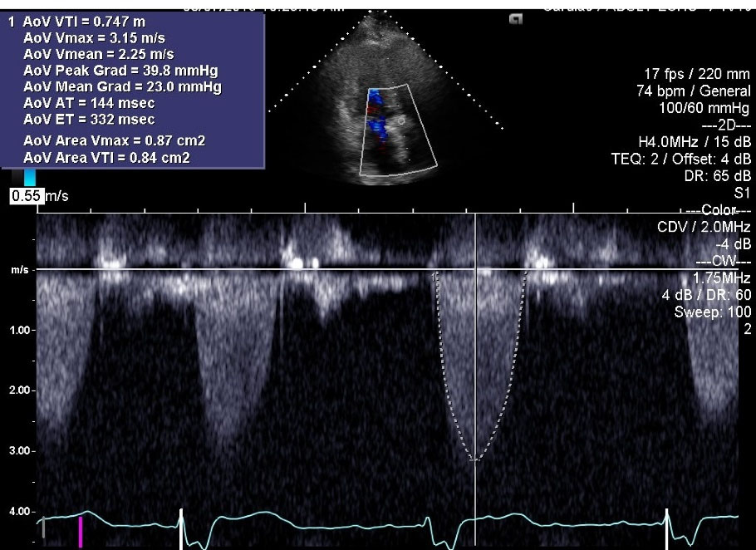Click the probe orientation marker icon

click(x=516, y=18)
